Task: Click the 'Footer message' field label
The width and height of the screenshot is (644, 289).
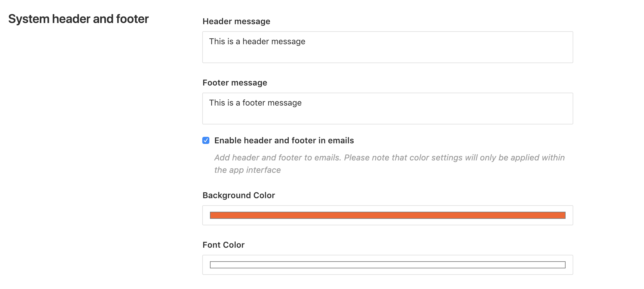Action: 235,83
